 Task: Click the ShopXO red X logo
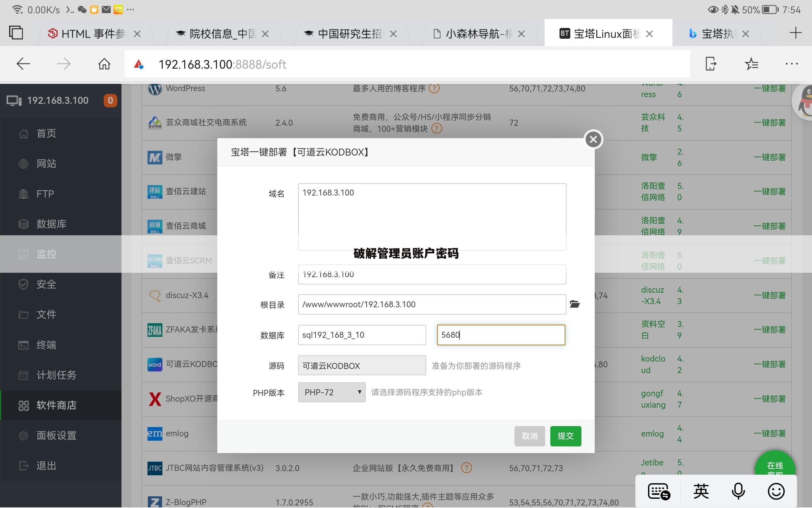[155, 399]
